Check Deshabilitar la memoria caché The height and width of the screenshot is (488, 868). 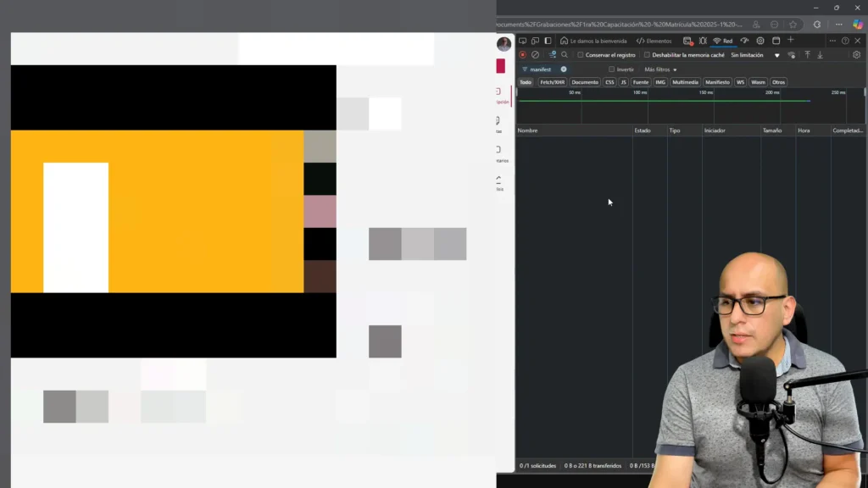click(647, 55)
